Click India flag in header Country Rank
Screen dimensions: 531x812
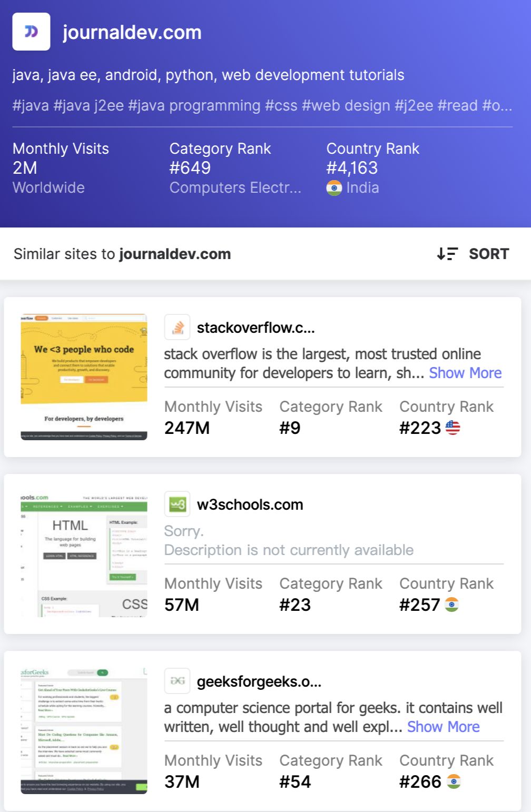[x=334, y=188]
